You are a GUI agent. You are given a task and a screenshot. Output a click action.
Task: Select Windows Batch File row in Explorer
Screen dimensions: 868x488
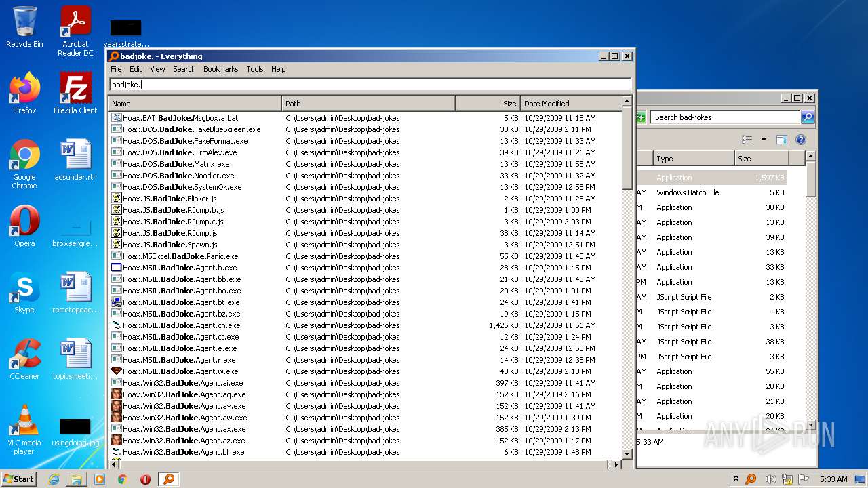coord(711,192)
